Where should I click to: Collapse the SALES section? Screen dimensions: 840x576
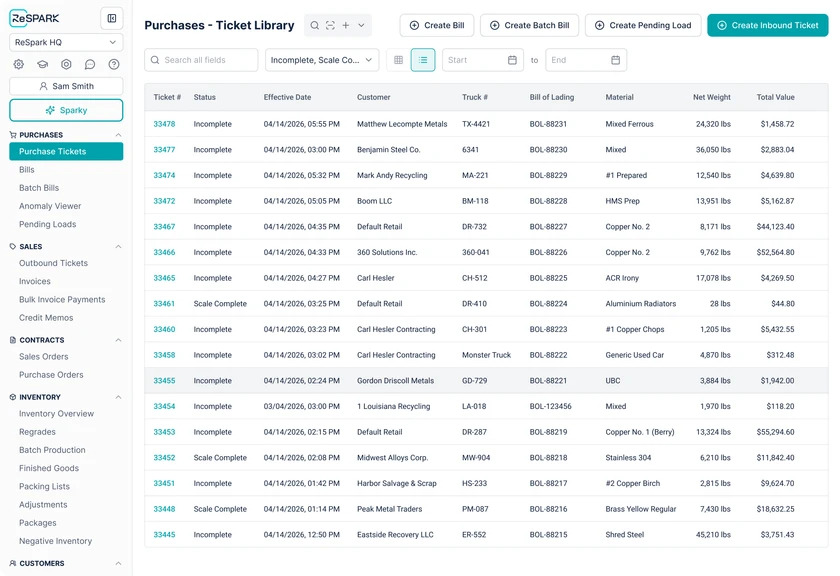118,246
